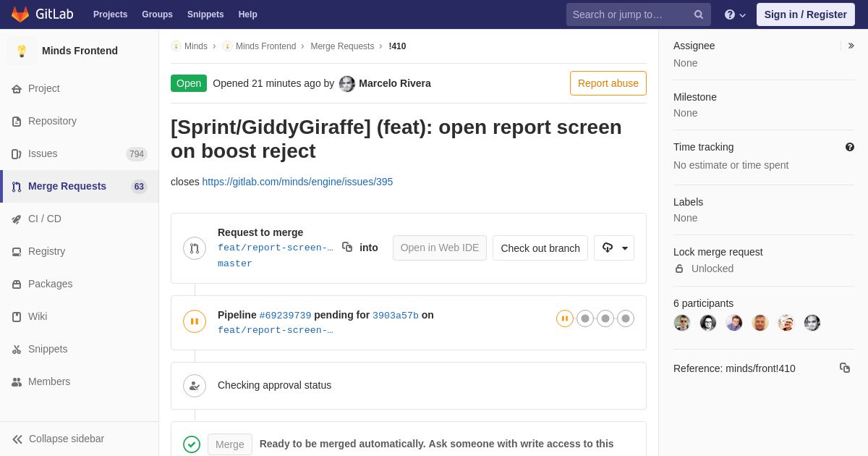Open Issues section in sidebar
868x456 pixels.
(x=80, y=153)
